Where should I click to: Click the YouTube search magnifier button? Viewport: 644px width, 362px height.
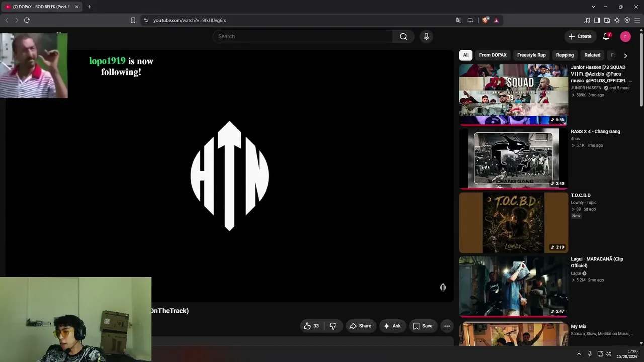click(404, 36)
